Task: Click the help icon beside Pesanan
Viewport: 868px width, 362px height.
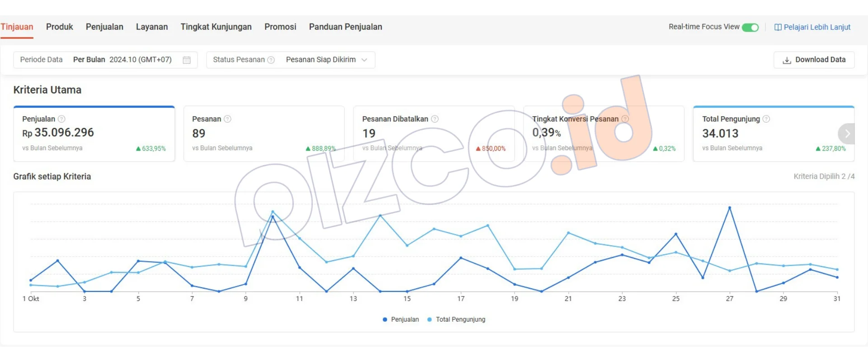Action: 227,119
